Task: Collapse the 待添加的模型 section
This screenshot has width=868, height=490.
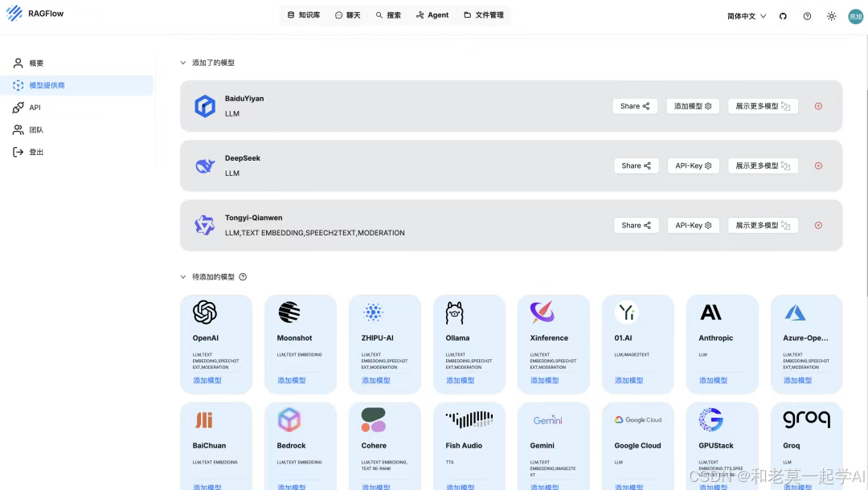Action: click(x=182, y=276)
